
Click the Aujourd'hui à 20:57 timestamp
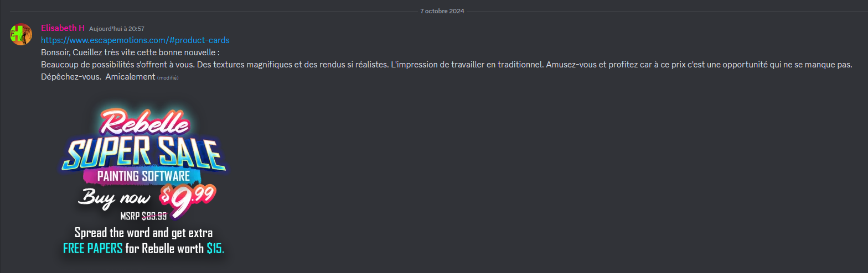point(117,29)
